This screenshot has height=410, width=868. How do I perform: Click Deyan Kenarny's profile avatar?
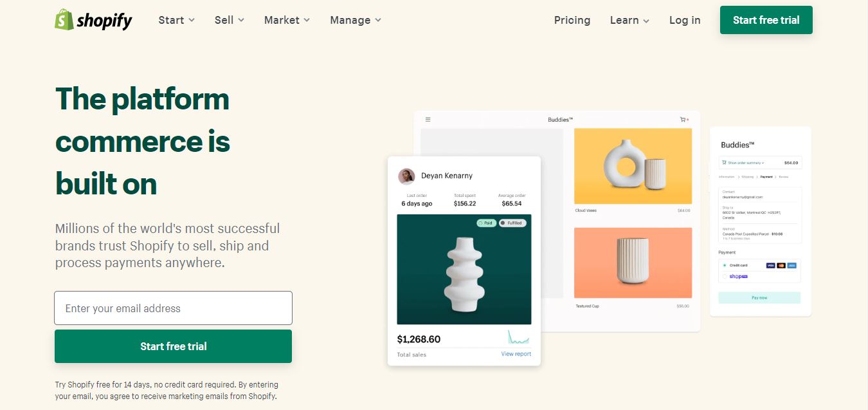coord(406,175)
